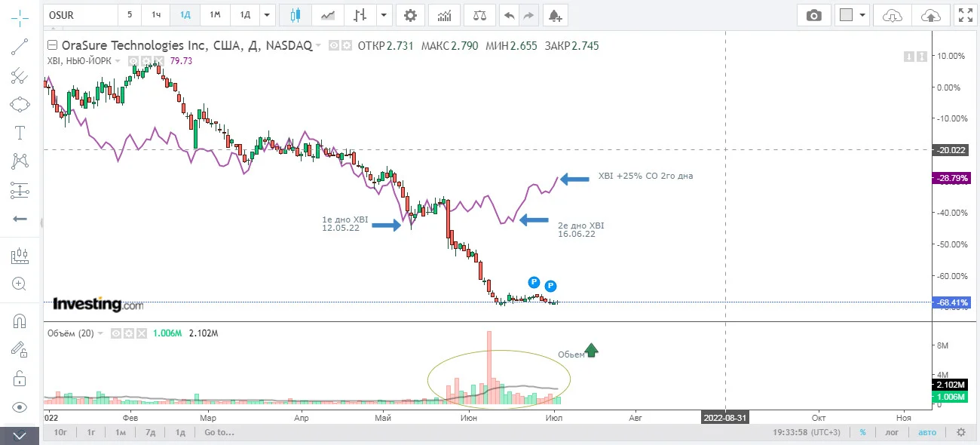Open the XBI, НЬЮ-ЙОРК legend dropdown

tap(117, 61)
